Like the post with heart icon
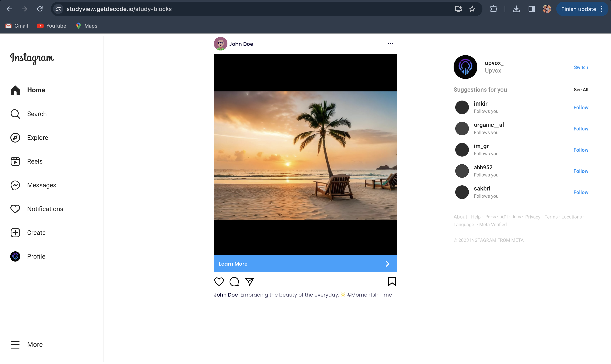 [x=219, y=281]
